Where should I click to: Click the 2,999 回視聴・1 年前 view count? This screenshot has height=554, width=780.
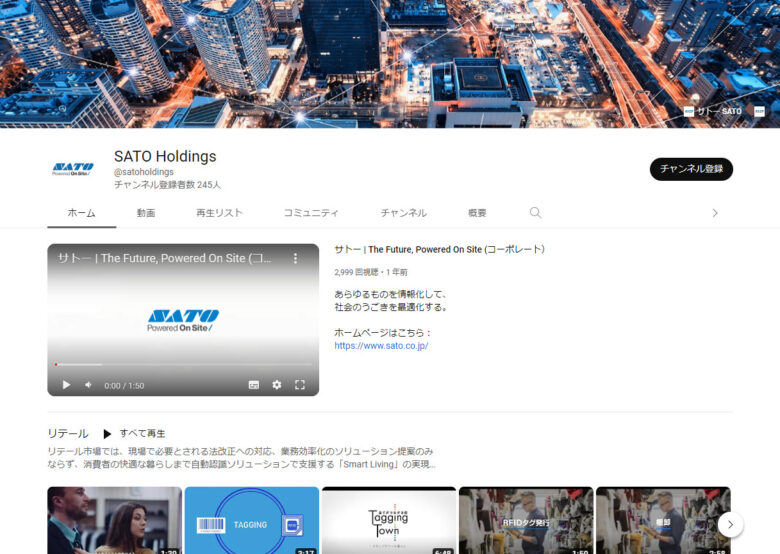(371, 272)
